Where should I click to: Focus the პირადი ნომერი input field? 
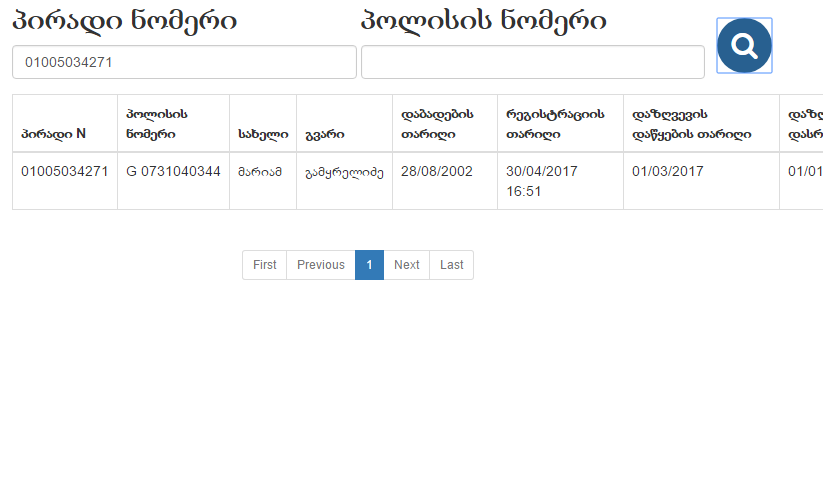point(184,62)
